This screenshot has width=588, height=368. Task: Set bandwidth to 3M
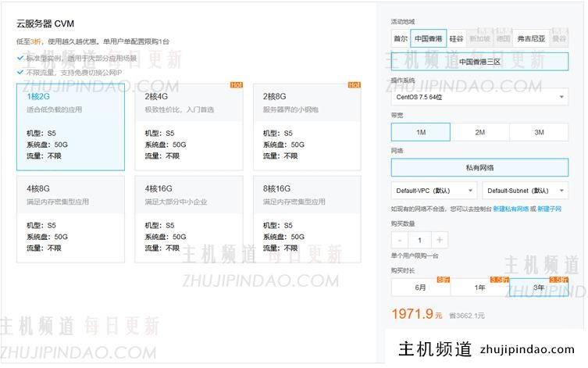point(539,133)
